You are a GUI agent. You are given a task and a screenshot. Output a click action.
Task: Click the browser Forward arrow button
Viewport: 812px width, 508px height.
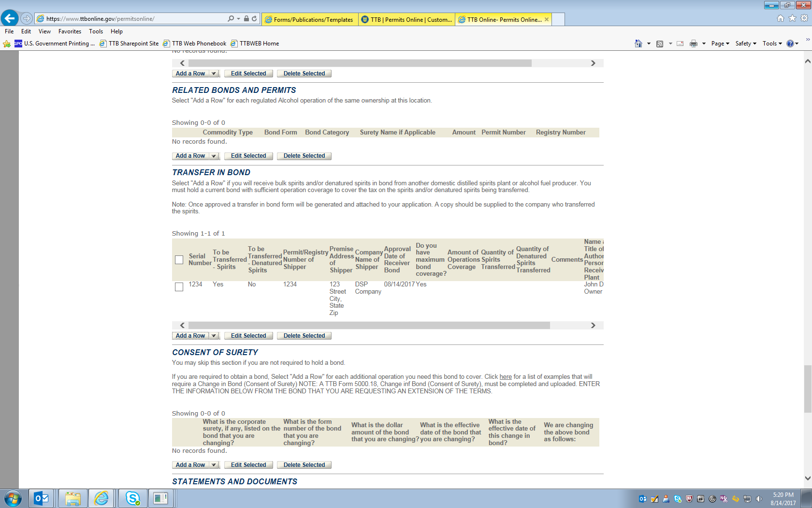coord(27,18)
